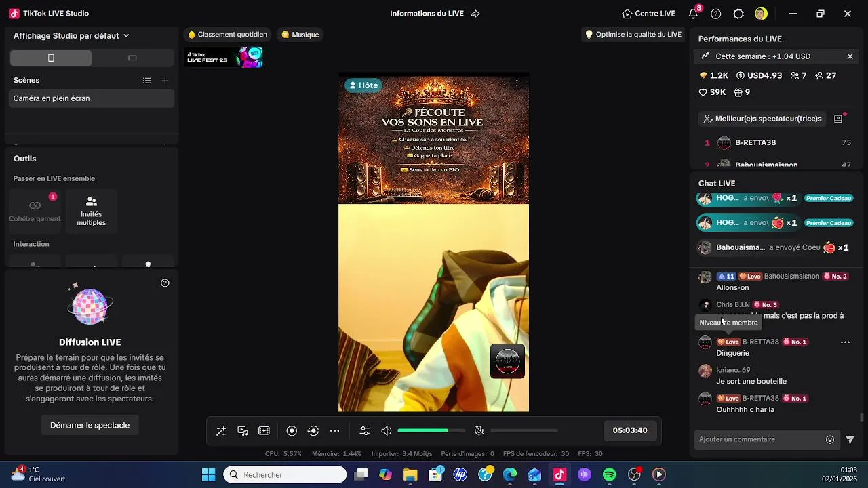Open File Explorer from the taskbar
Viewport: 868px width, 488px height.
[410, 474]
